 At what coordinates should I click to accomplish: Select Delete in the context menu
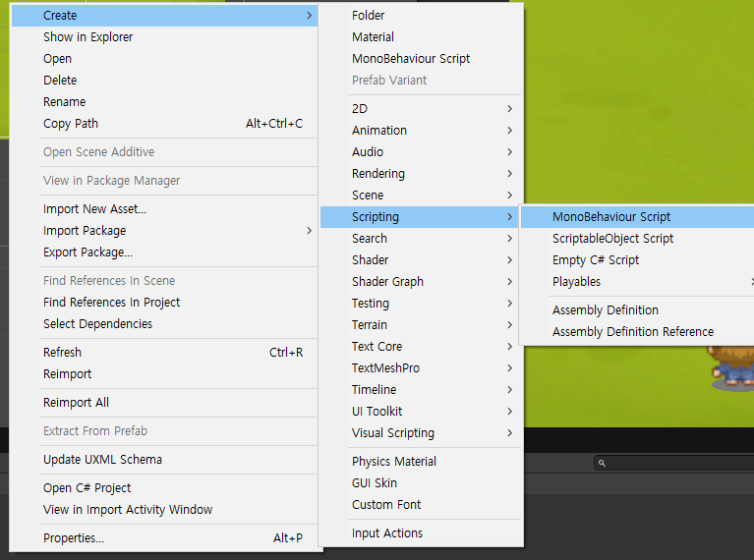coord(164,81)
